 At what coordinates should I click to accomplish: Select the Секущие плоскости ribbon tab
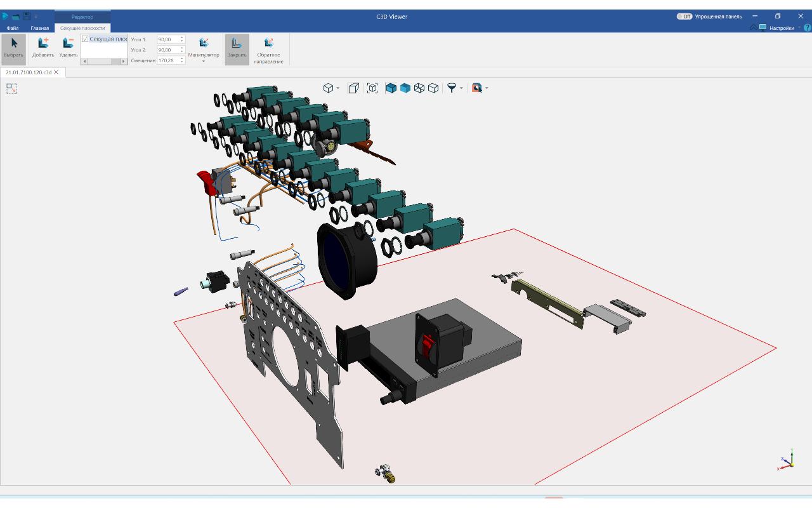(82, 28)
